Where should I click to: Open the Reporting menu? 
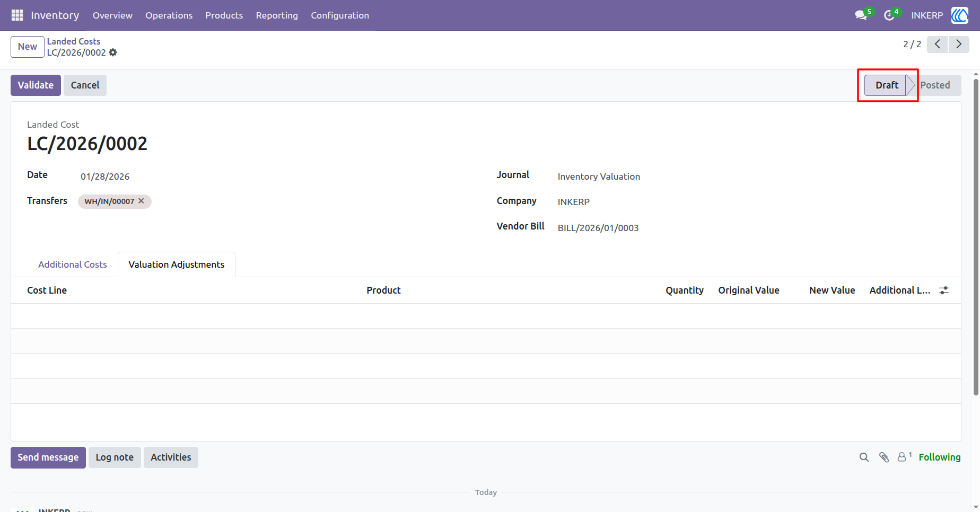(277, 15)
